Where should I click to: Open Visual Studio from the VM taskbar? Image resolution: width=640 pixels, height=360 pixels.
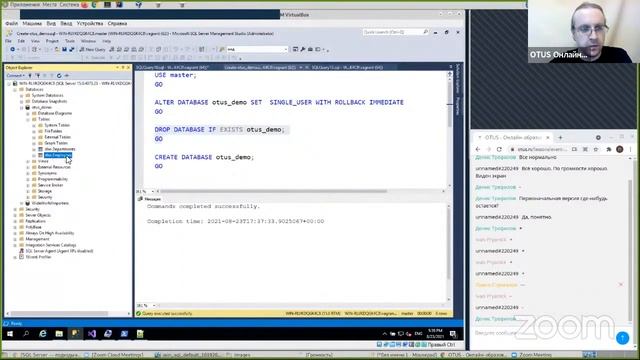(x=91, y=334)
